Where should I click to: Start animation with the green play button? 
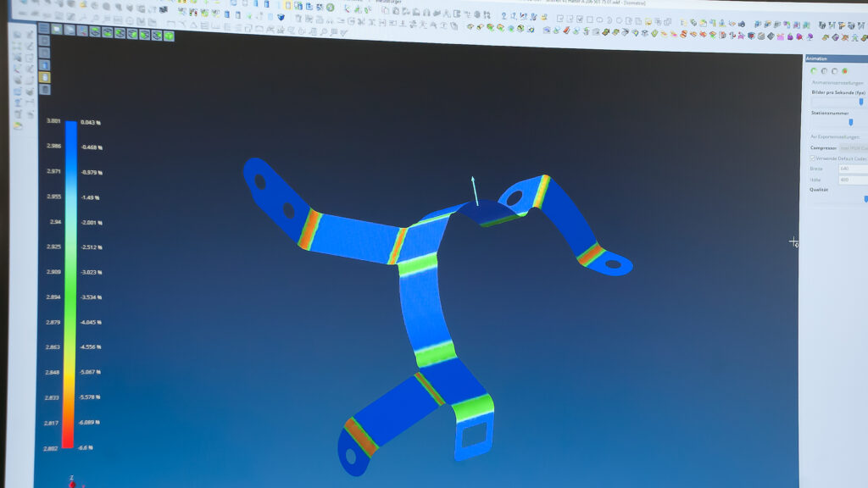click(x=814, y=71)
